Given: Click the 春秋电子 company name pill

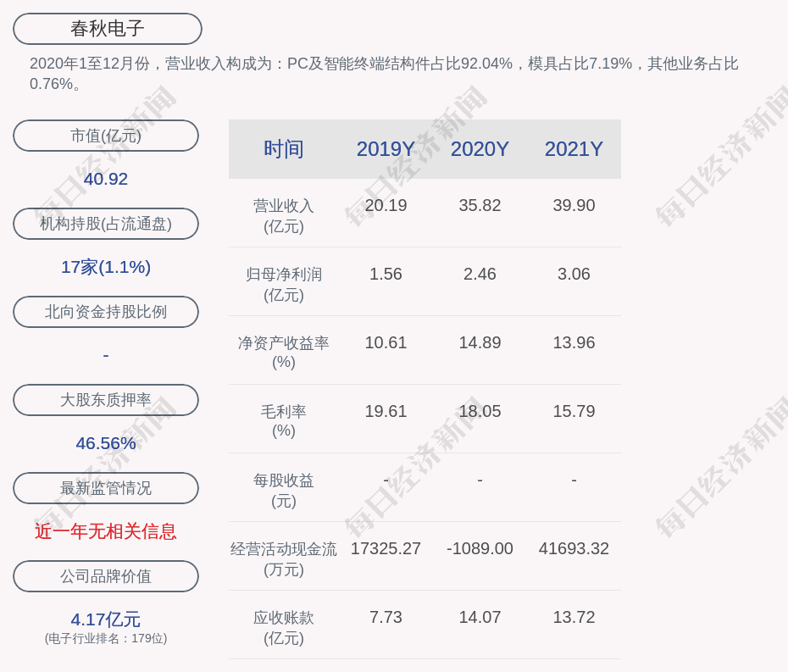Looking at the screenshot, I should tap(108, 29).
